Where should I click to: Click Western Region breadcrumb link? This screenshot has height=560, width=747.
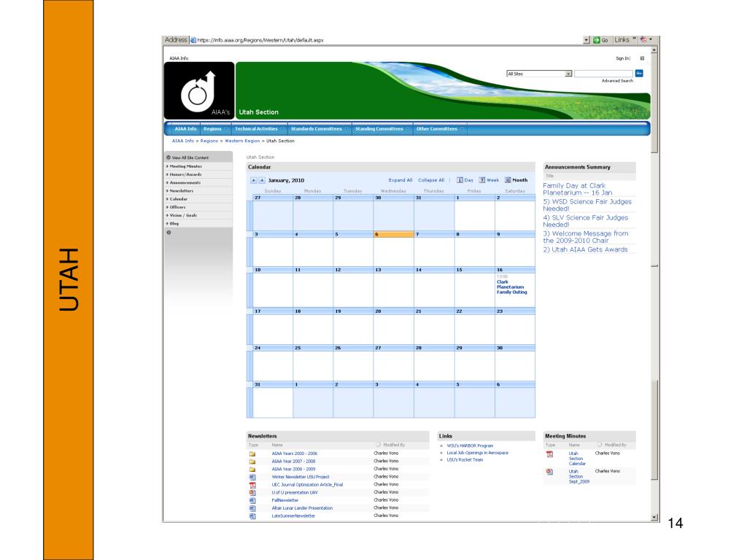(242, 141)
